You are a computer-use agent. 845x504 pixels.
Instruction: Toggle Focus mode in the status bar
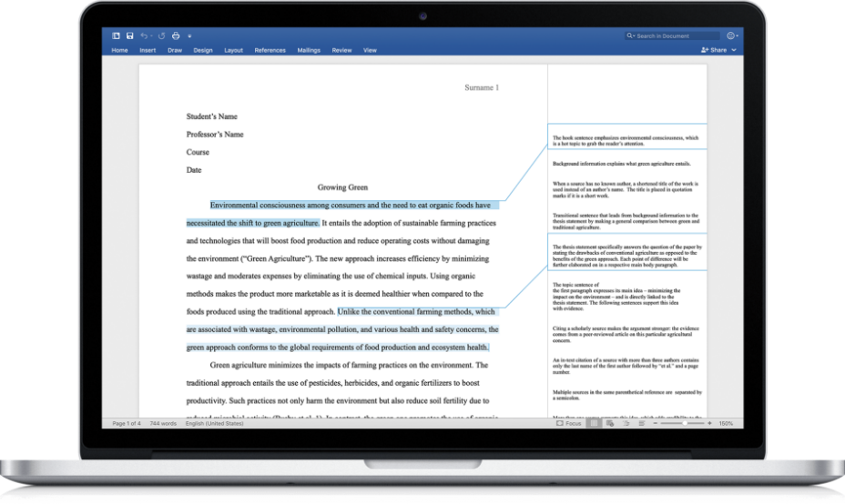[x=569, y=423]
